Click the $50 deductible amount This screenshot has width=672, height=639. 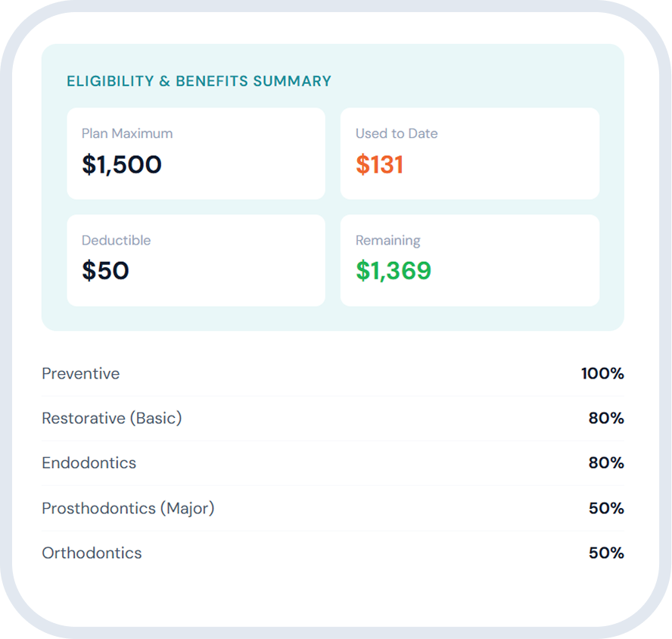[x=105, y=271]
